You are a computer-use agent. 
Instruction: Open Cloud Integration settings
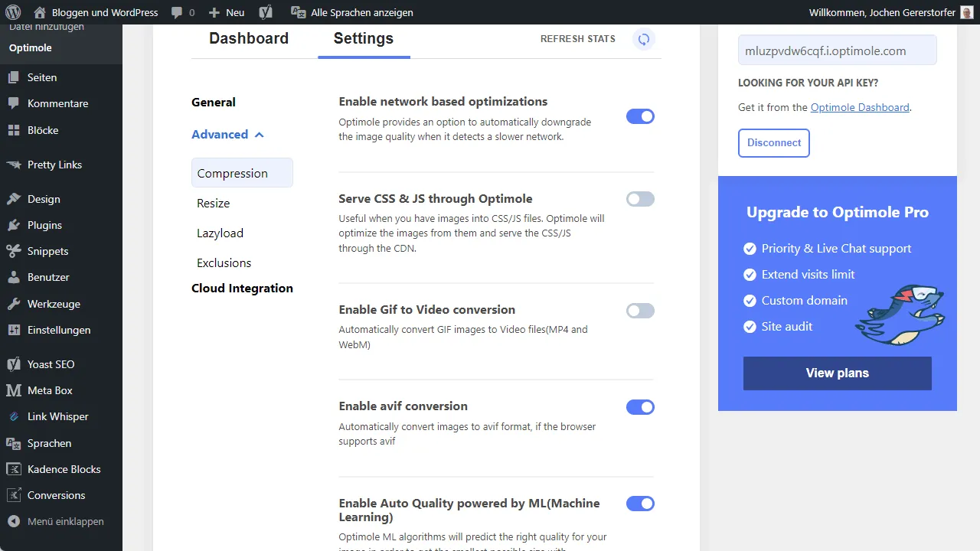click(x=242, y=289)
